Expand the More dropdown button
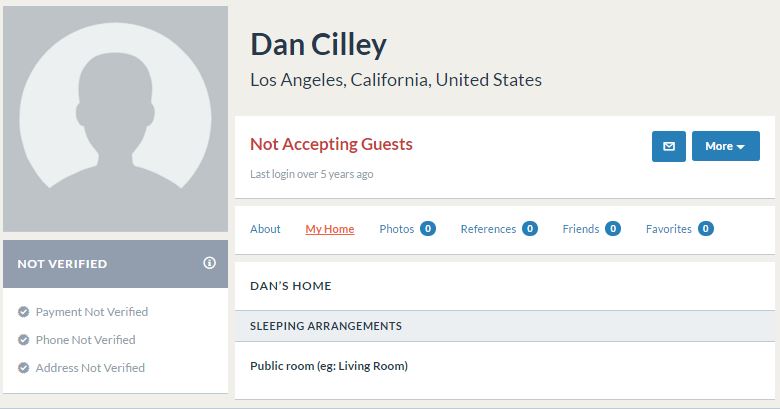 pyautogui.click(x=726, y=146)
